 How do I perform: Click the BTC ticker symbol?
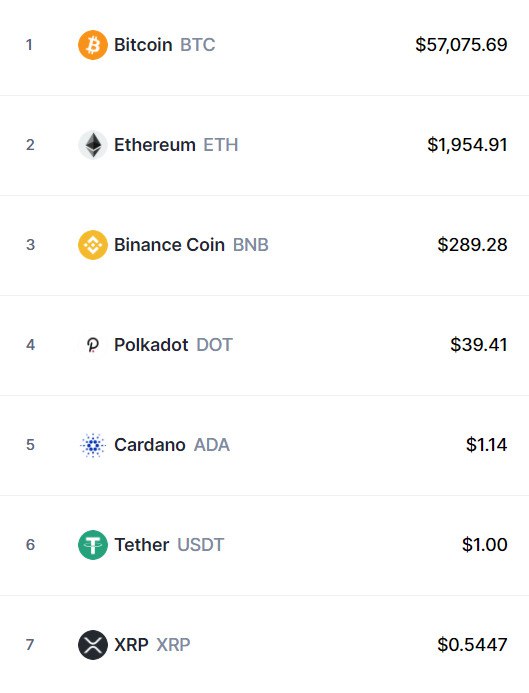click(198, 45)
